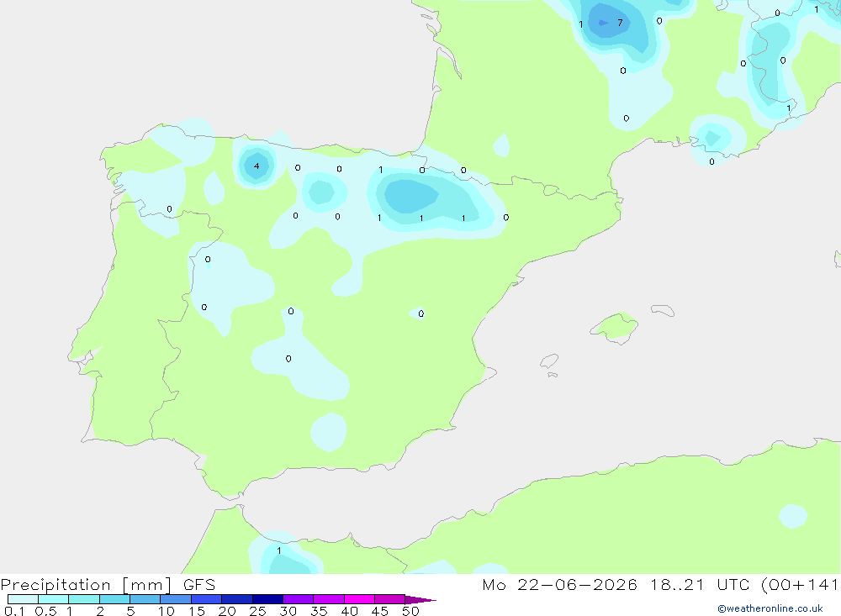Viewport: 841px width, 616px height.
Task: Pick the 25–30 navy legend swatch
Action: pyautogui.click(x=267, y=599)
